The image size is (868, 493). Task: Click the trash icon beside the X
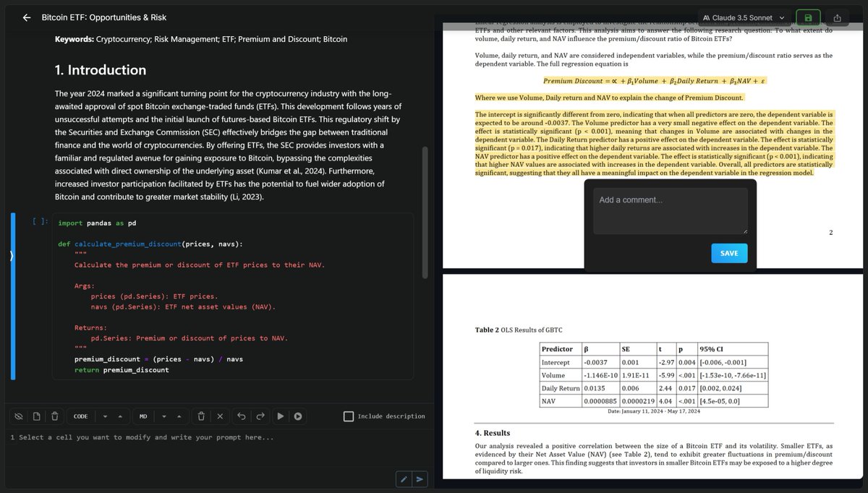200,416
